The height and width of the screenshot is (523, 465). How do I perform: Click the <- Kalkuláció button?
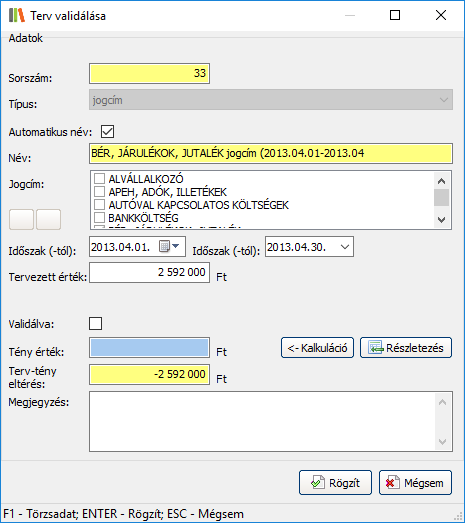point(318,348)
